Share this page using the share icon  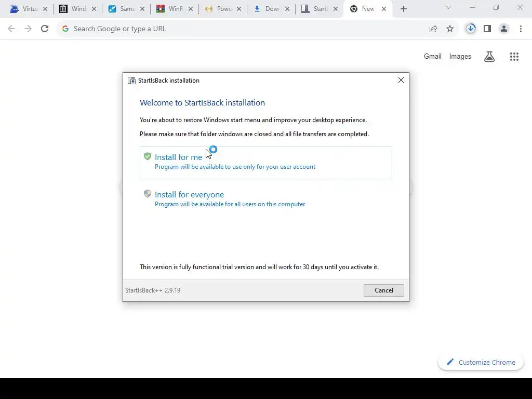pos(433,29)
